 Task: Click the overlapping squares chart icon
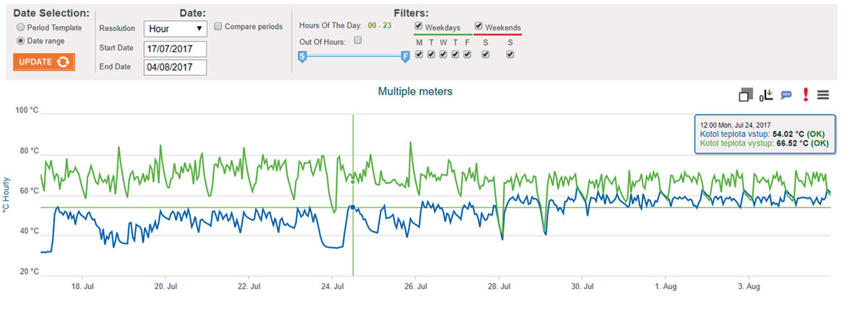(x=746, y=95)
